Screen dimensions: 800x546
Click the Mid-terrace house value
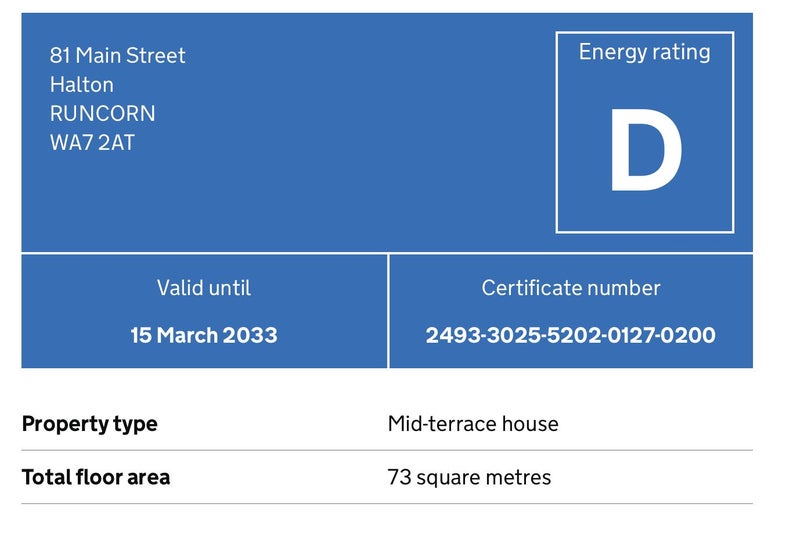pos(473,424)
